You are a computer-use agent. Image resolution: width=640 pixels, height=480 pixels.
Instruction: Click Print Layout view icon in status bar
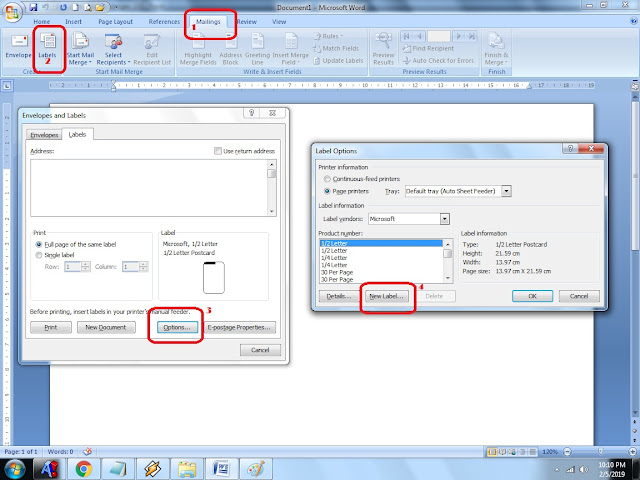coord(492,451)
